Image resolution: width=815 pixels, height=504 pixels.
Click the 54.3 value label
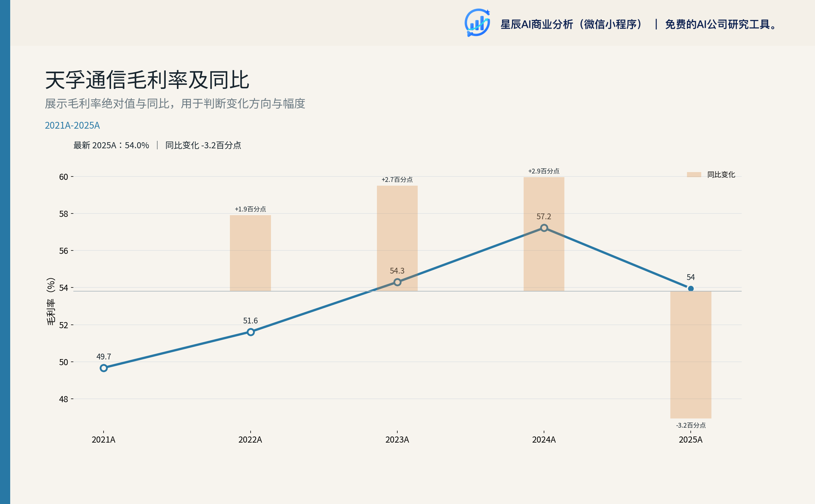[x=397, y=271]
